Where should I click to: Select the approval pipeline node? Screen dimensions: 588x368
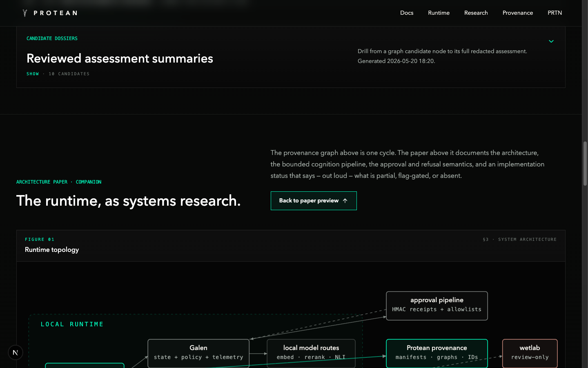pos(437,306)
